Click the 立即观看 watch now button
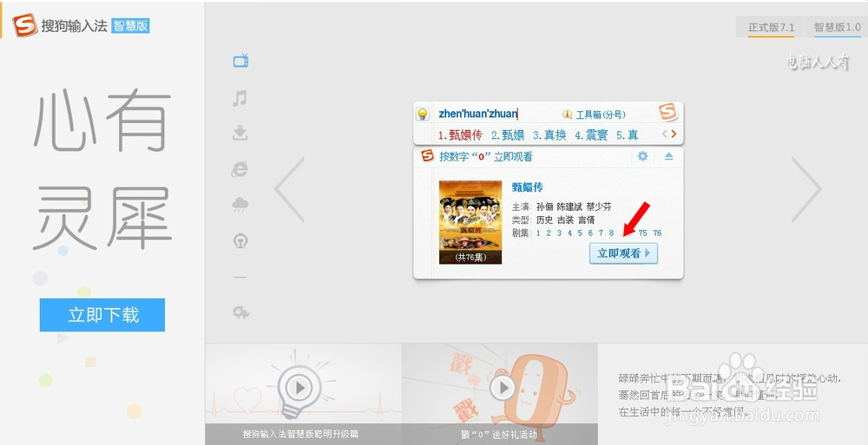868x445 pixels. point(623,253)
